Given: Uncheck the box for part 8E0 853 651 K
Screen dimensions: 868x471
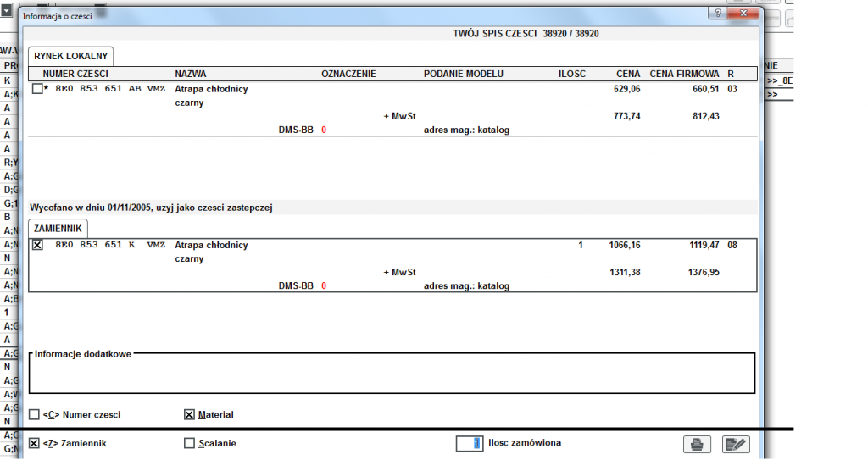Looking at the screenshot, I should (x=37, y=245).
